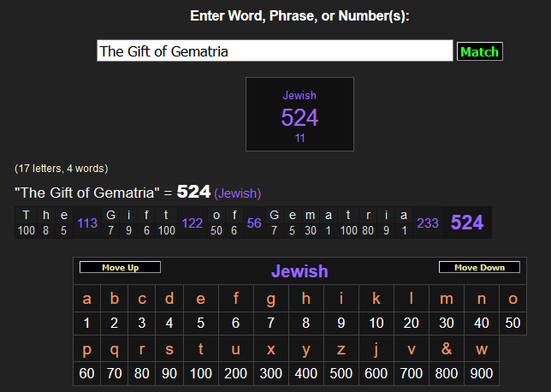The width and height of the screenshot is (551, 392).
Task: Click value 900 in cipher chart
Action: click(x=482, y=374)
